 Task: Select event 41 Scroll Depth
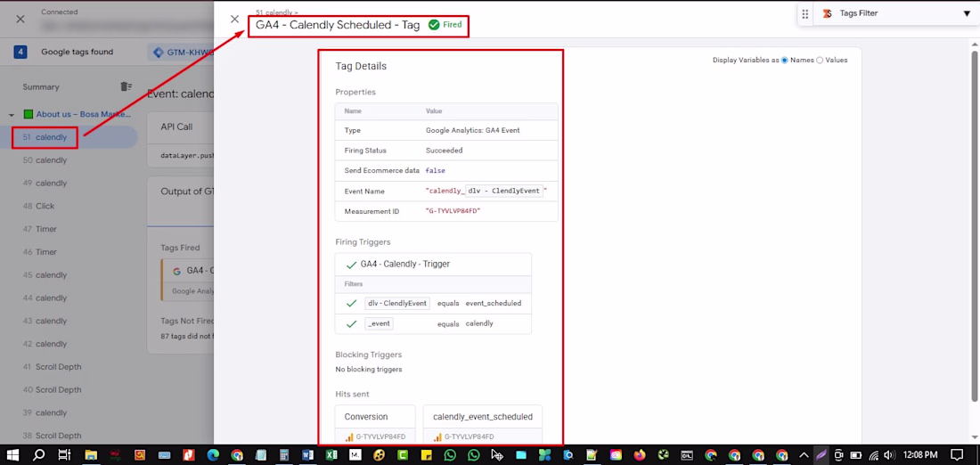coord(53,367)
